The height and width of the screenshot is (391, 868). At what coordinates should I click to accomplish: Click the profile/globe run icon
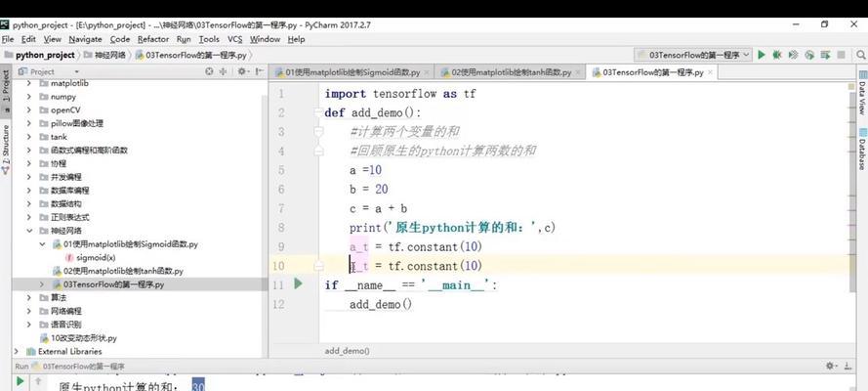809,55
